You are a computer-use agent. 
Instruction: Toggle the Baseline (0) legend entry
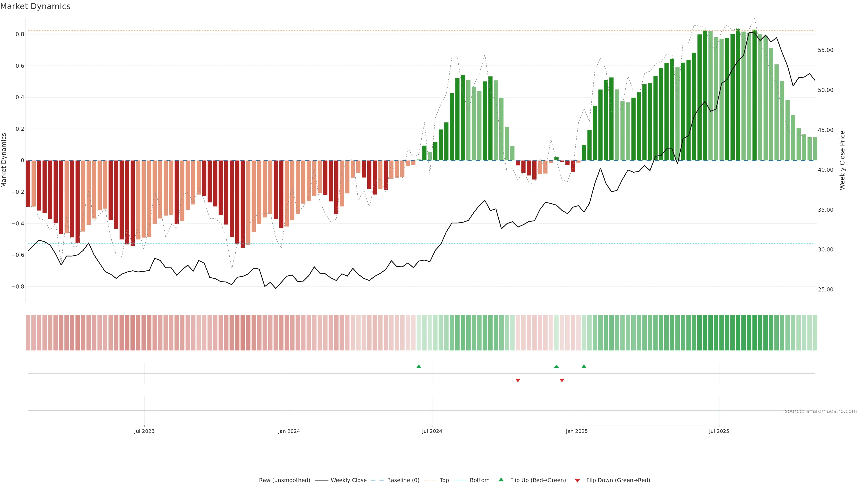tap(403, 480)
